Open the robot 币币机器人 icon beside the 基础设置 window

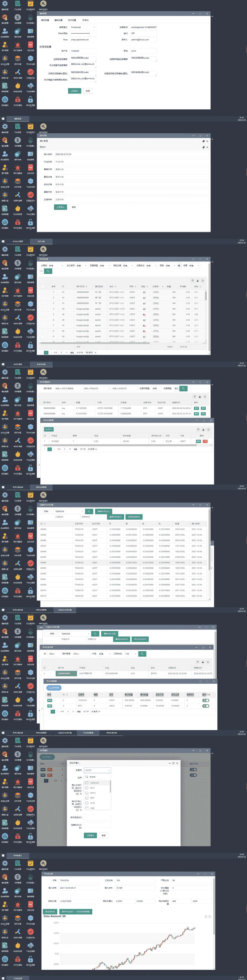click(30, 18)
